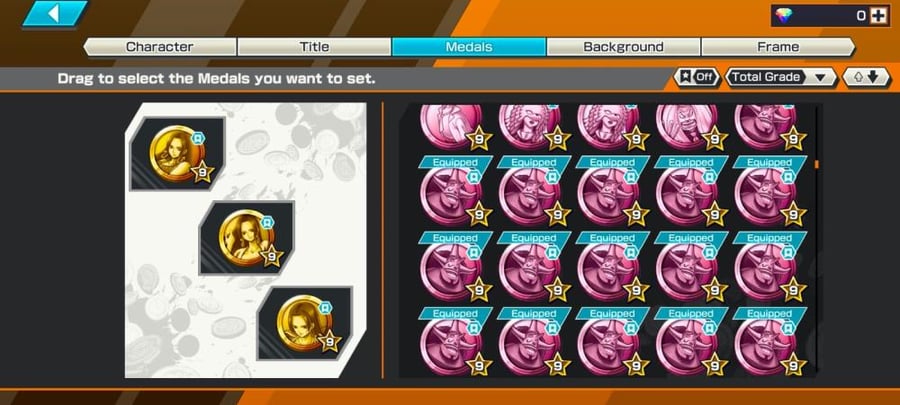
Task: Select the second gold medal slot
Action: pos(247,237)
